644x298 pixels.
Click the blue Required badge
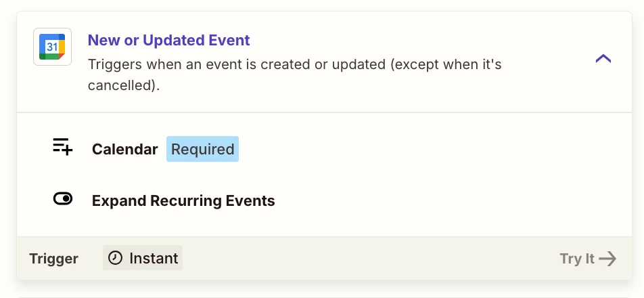coord(202,149)
